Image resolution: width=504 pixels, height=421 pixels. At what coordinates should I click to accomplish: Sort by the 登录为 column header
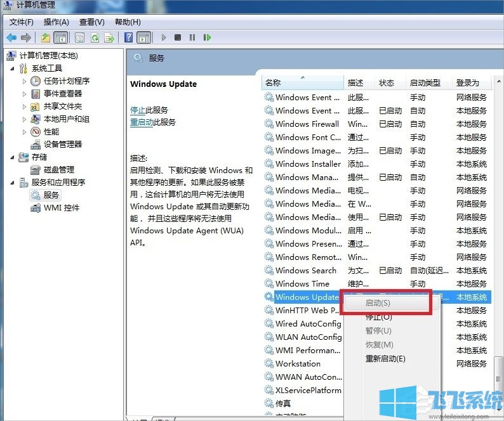[472, 83]
